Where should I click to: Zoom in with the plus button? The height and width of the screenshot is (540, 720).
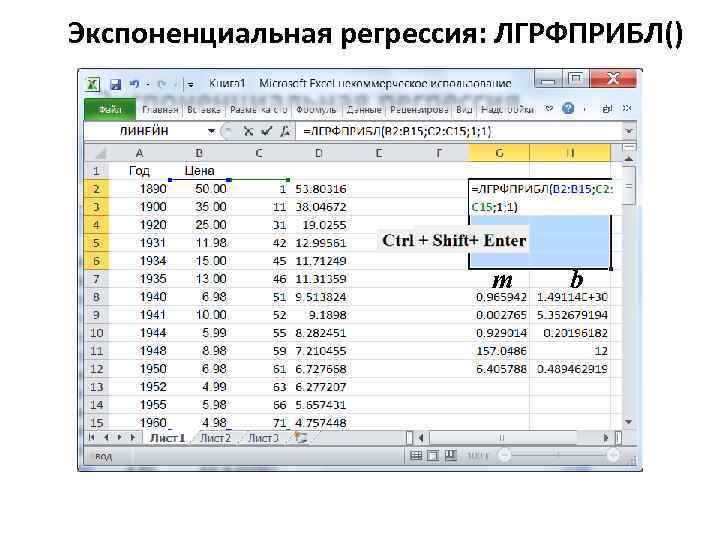click(x=613, y=455)
